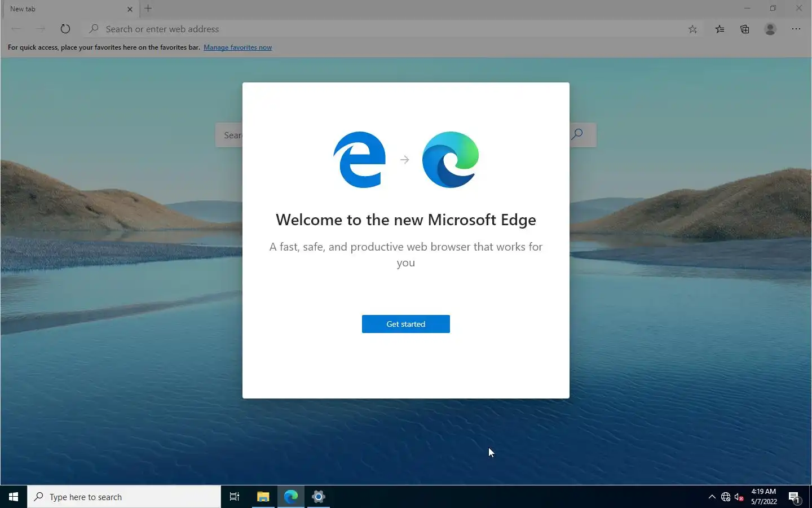Go back with the back arrow

[16, 29]
